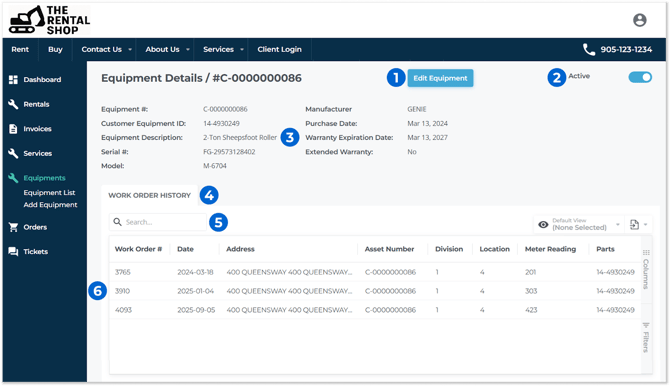Click the Dashboard grid icon in sidebar
670x386 pixels.
click(13, 80)
